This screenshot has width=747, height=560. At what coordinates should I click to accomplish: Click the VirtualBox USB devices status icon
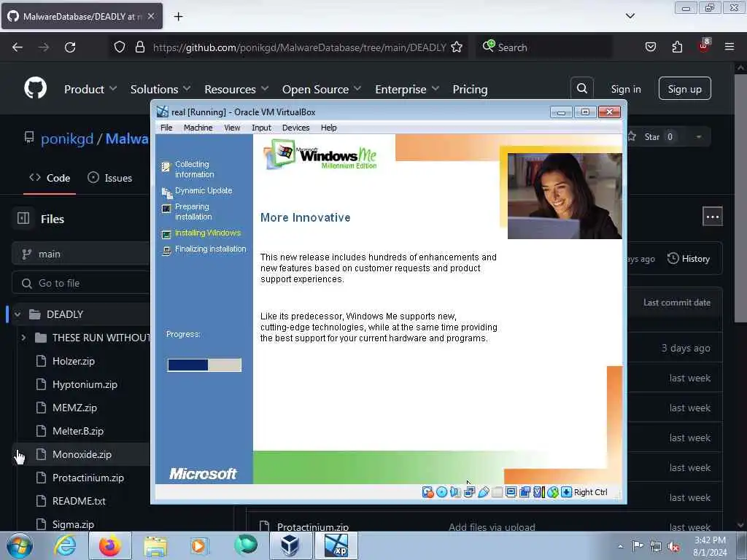tap(483, 492)
